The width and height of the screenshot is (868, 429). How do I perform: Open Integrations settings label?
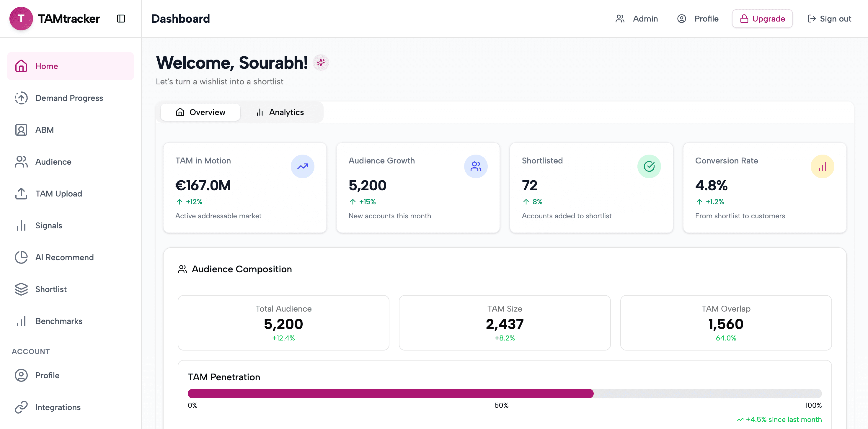[x=58, y=407]
